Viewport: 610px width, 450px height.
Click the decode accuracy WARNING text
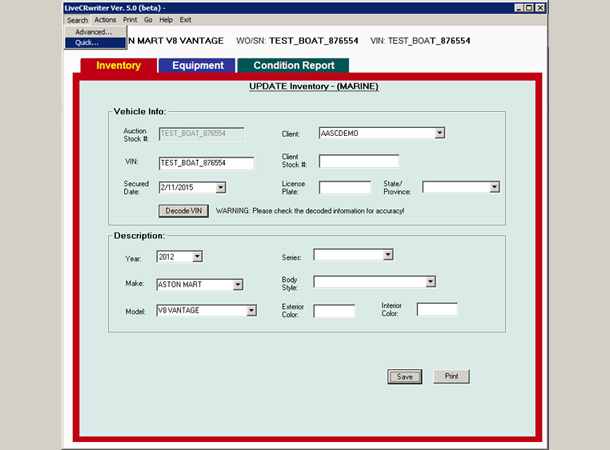pyautogui.click(x=310, y=211)
